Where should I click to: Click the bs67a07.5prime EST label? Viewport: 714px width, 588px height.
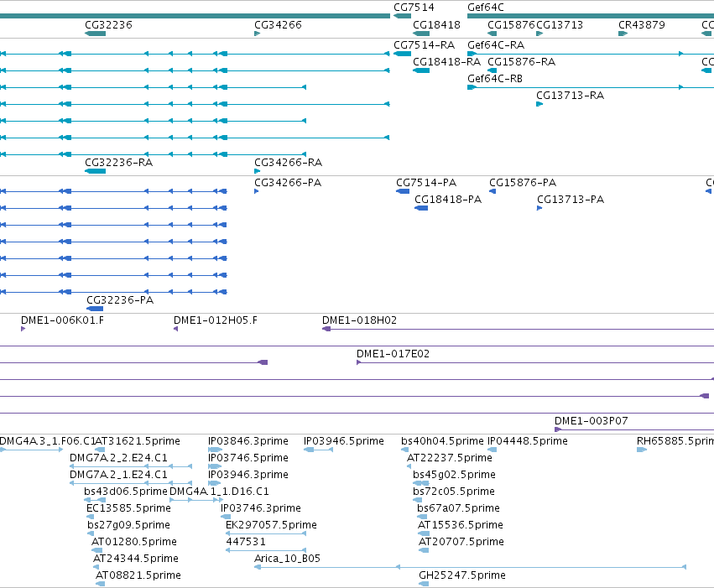[458, 508]
